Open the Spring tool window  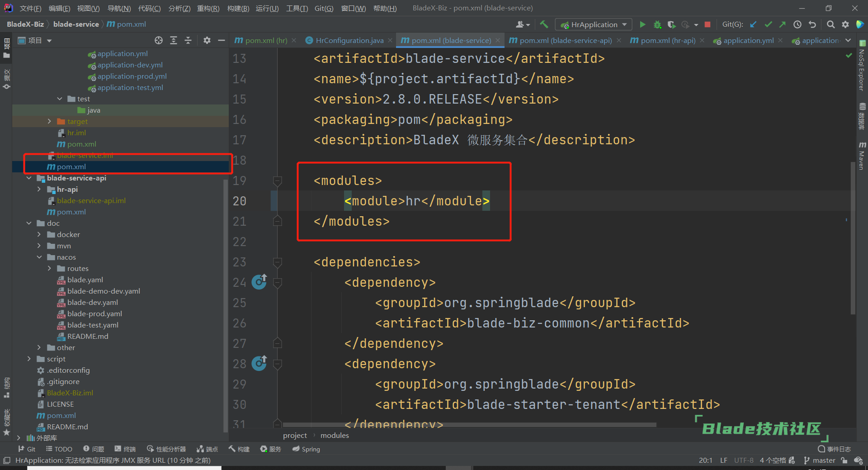(306, 449)
